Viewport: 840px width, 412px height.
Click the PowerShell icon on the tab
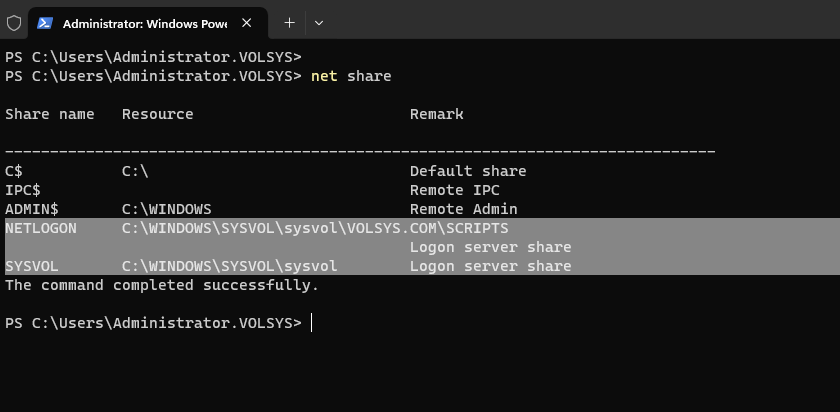click(x=46, y=22)
